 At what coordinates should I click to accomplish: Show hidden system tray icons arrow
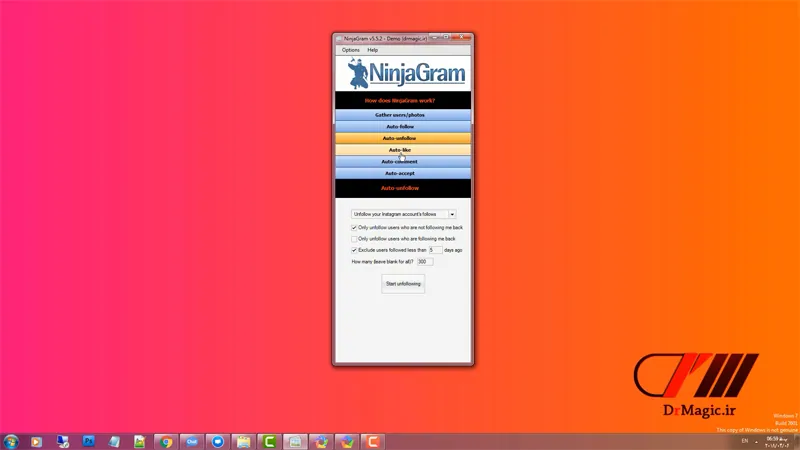756,442
